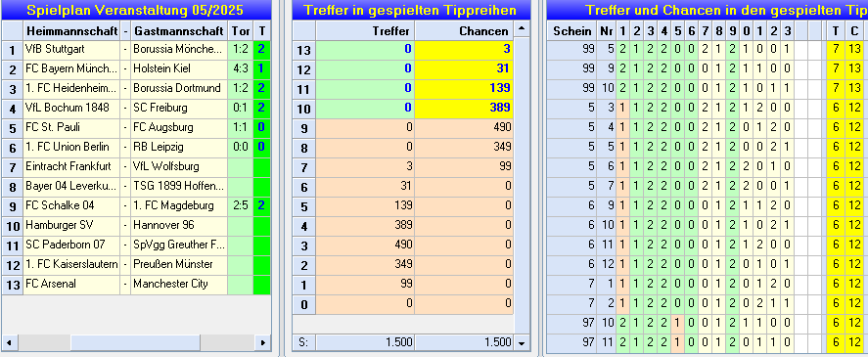868x357 pixels.
Task: Select Schein 99 row with Nr 5
Action: 706,50
